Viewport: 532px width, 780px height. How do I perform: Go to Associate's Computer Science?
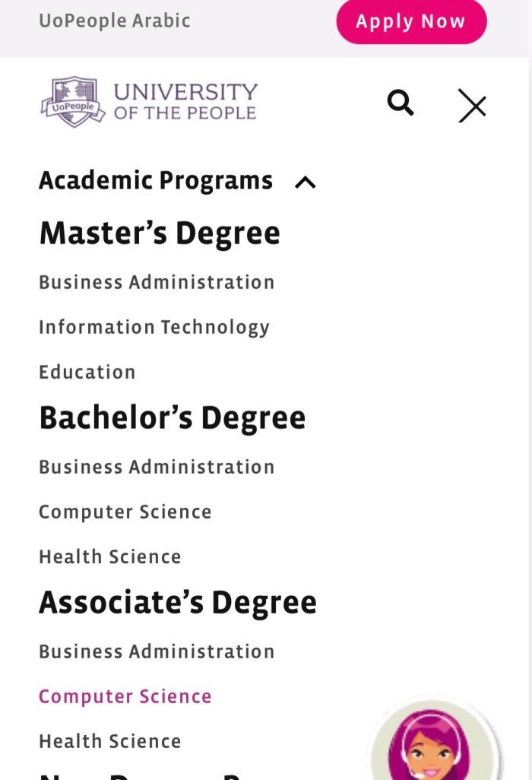[125, 696]
